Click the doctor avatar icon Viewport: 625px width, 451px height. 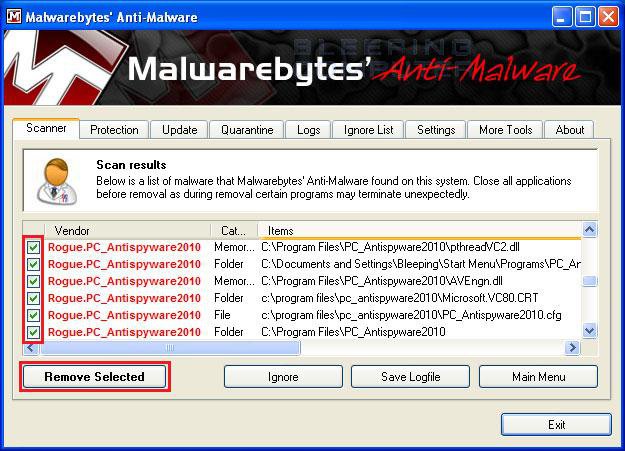57,181
